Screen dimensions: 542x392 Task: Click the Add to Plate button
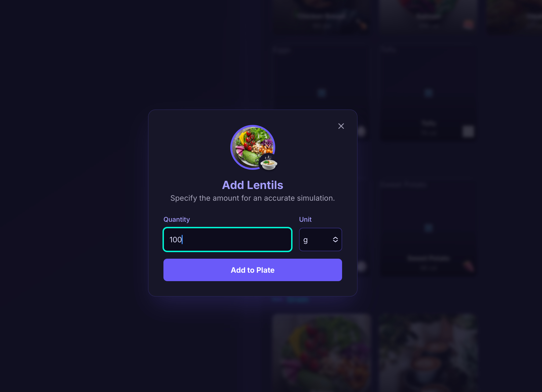click(253, 270)
